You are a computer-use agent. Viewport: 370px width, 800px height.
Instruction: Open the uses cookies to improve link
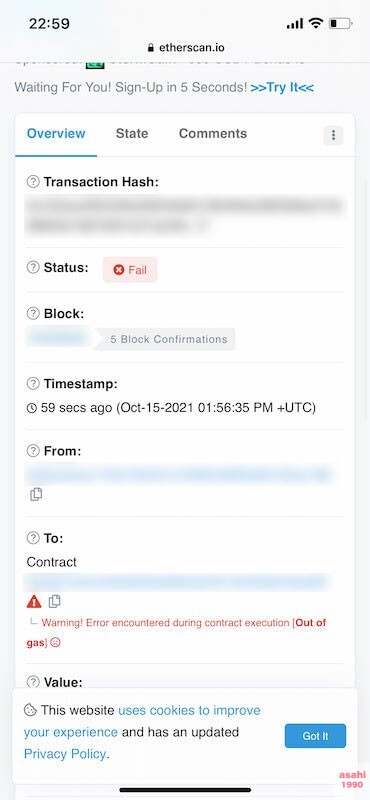189,710
